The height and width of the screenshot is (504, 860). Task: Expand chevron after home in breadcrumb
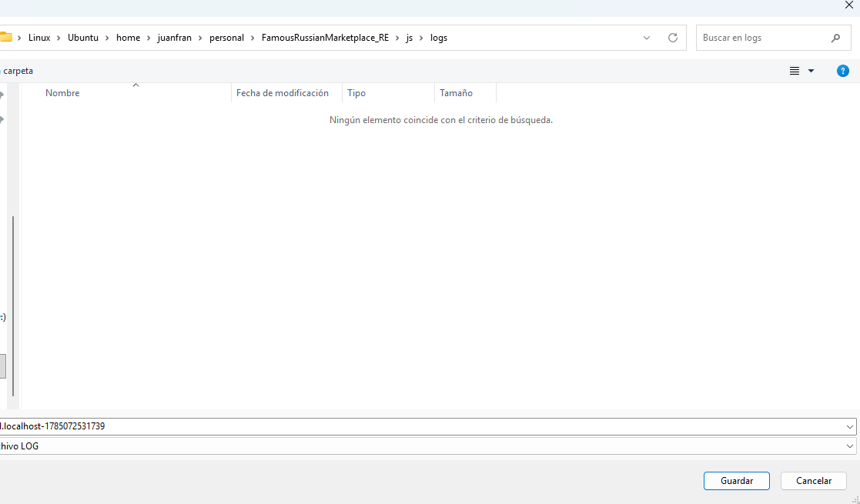point(149,38)
